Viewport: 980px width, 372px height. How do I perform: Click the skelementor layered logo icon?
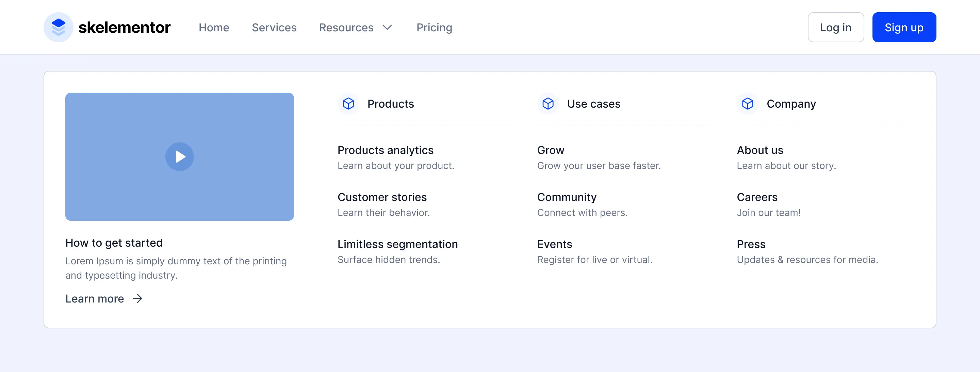pyautogui.click(x=58, y=27)
